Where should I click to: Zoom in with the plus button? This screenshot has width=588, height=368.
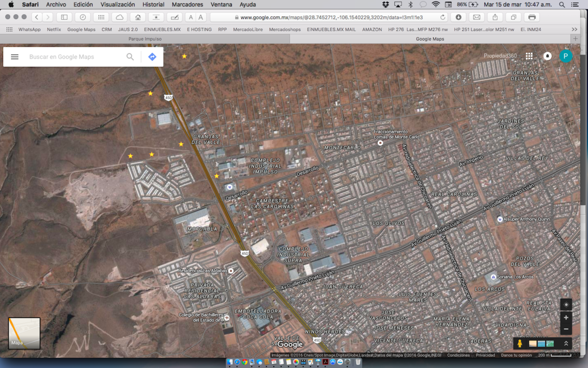tap(566, 317)
